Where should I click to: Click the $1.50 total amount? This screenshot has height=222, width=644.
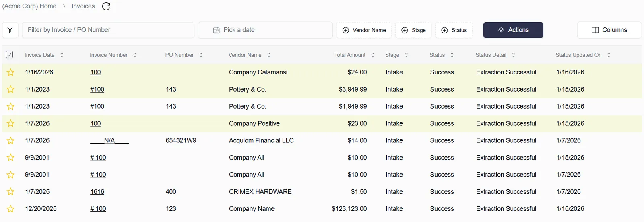[359, 192]
